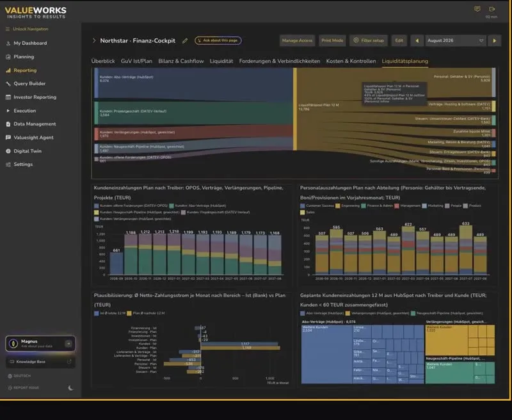Toggle the Sales legend entry
This screenshot has height=420, width=512.
(307, 213)
